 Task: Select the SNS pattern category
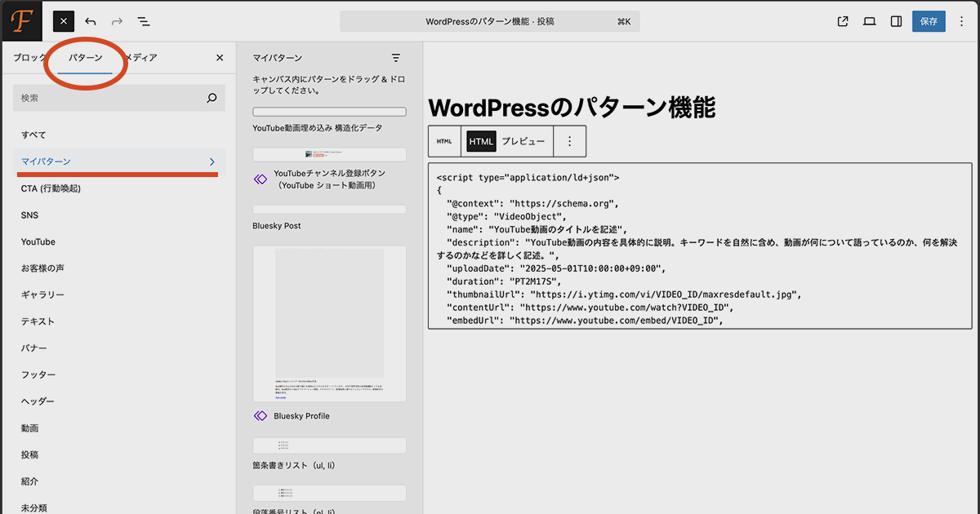[x=119, y=215]
